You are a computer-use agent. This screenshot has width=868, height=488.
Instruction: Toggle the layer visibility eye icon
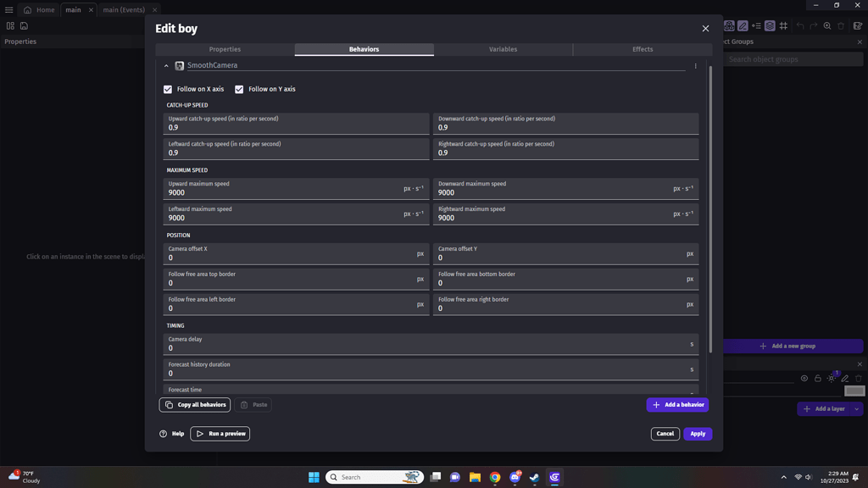(x=804, y=378)
